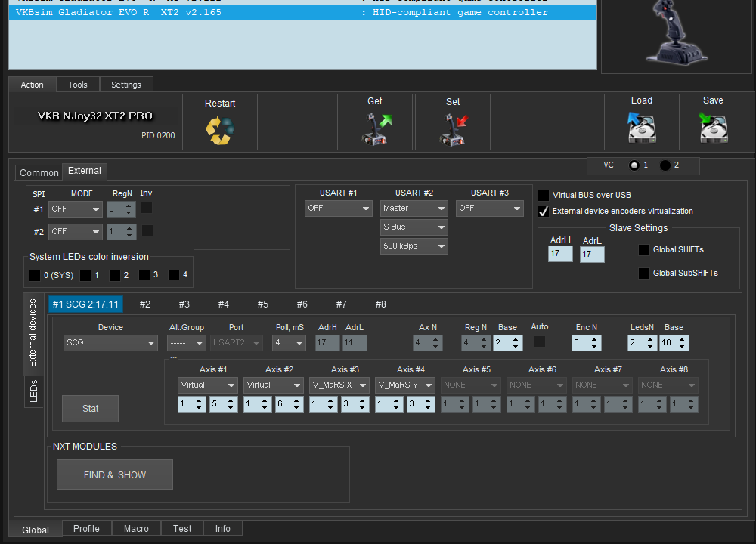Switch to the External tab
The height and width of the screenshot is (544, 756).
[x=85, y=171]
